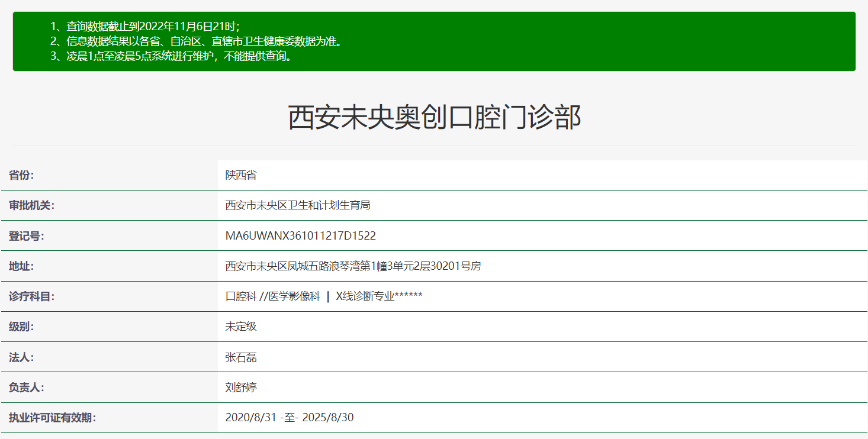Viewport: 868px width, 439px height.
Task: Click the 诊疗科目 row label
Action: pos(31,296)
